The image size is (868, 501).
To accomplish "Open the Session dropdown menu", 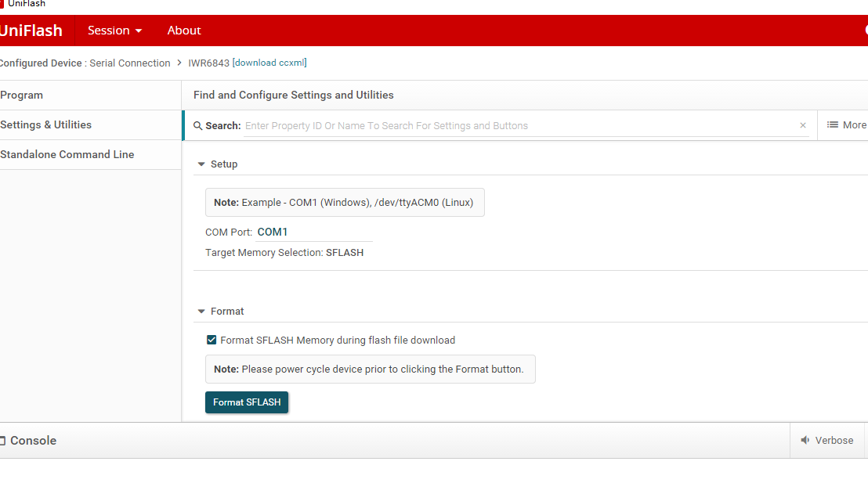I will point(114,31).
